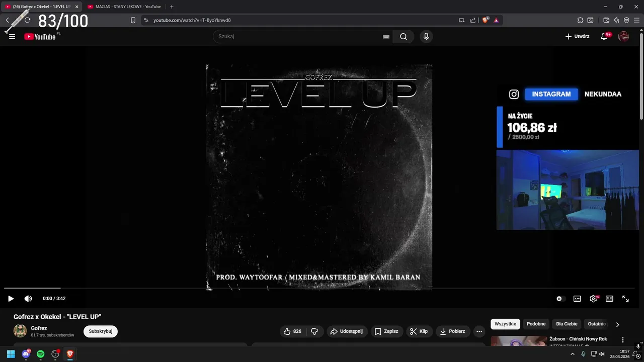The height and width of the screenshot is (362, 644).
Task: Select the Podobne filter chip
Action: (x=536, y=324)
